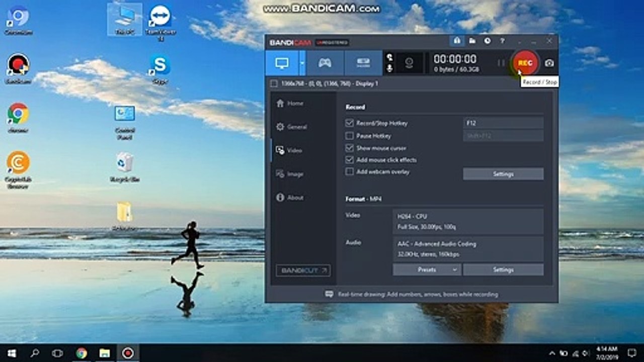The image size is (644, 362).
Task: Open the Image tab in sidebar
Action: 290,174
